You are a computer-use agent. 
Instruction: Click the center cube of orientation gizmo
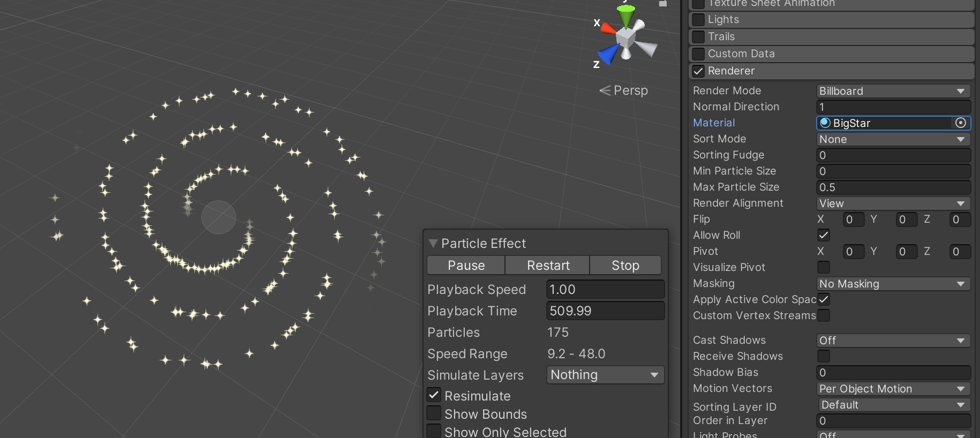(625, 37)
